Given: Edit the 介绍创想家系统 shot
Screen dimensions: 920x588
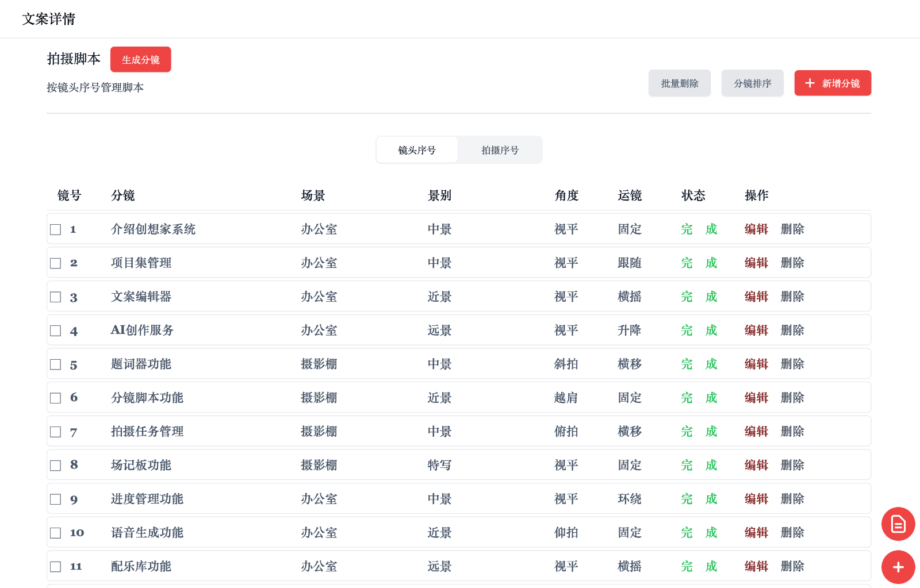Looking at the screenshot, I should pos(756,229).
